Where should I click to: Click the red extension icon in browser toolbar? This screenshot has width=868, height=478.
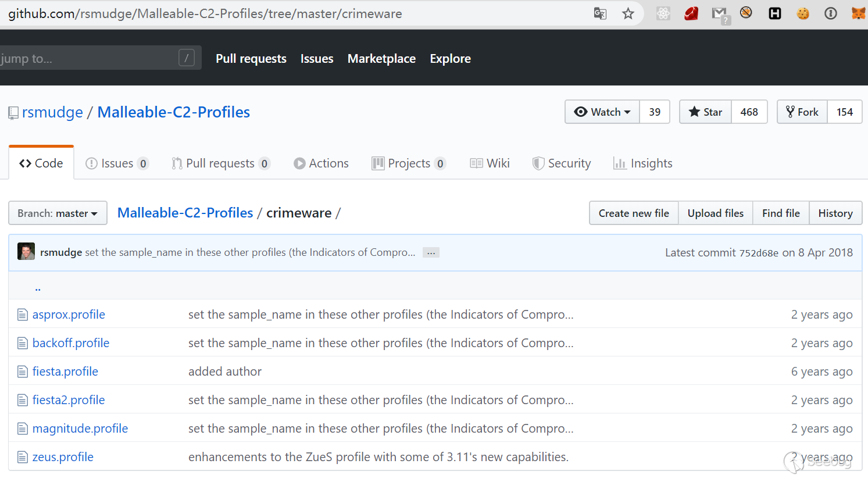coord(691,13)
